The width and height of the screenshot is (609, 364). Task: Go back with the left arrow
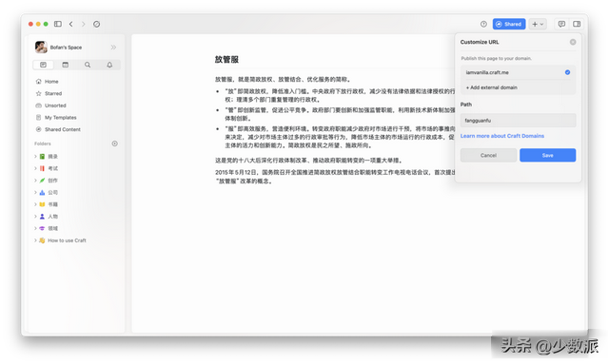(71, 24)
